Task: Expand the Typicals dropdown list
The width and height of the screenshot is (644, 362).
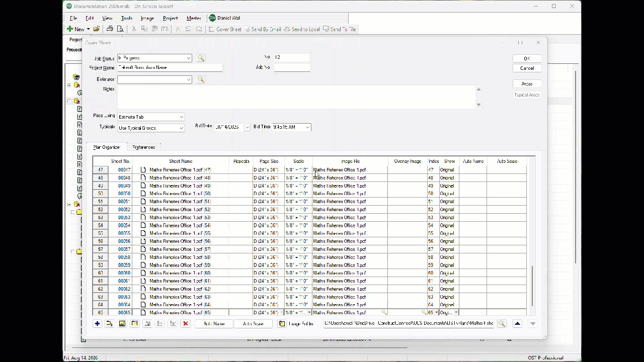Action: pyautogui.click(x=181, y=128)
